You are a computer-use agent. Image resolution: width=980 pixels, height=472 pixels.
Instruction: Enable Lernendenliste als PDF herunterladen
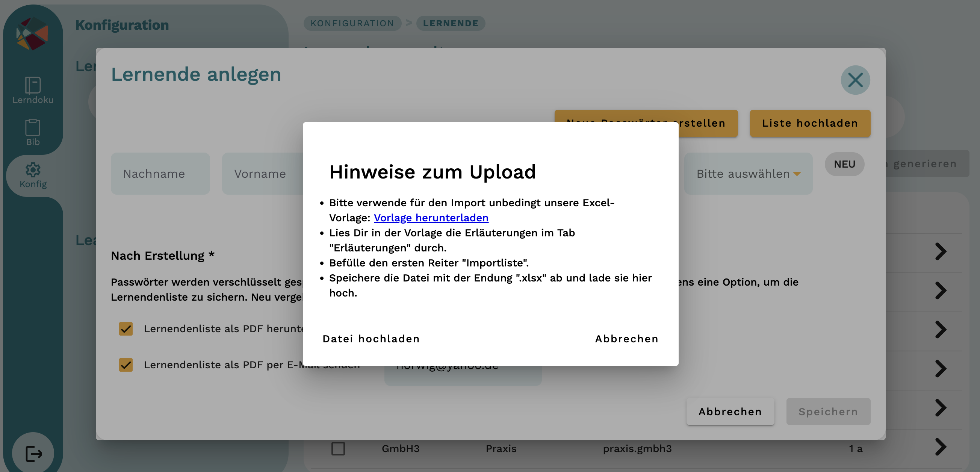click(126, 328)
